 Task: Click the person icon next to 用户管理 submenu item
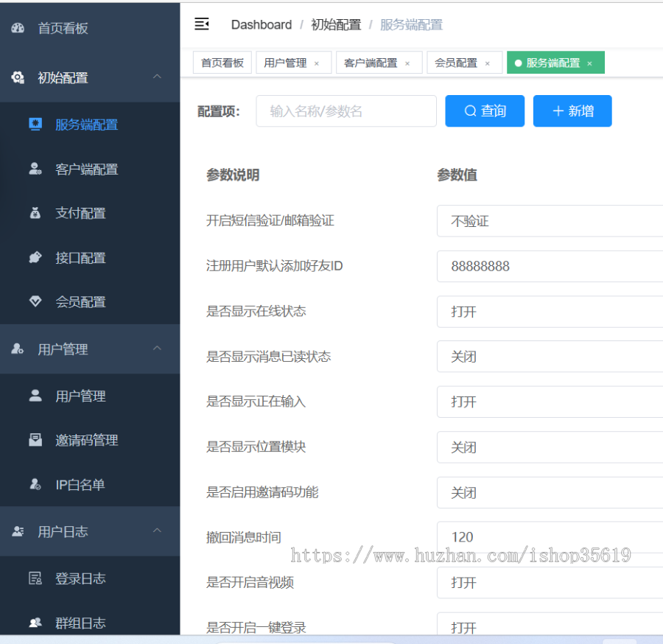(35, 396)
